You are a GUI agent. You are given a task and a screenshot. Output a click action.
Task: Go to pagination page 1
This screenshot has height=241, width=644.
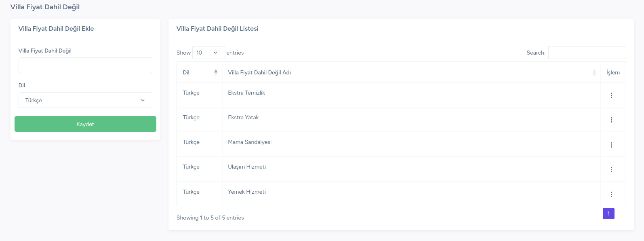click(x=608, y=214)
